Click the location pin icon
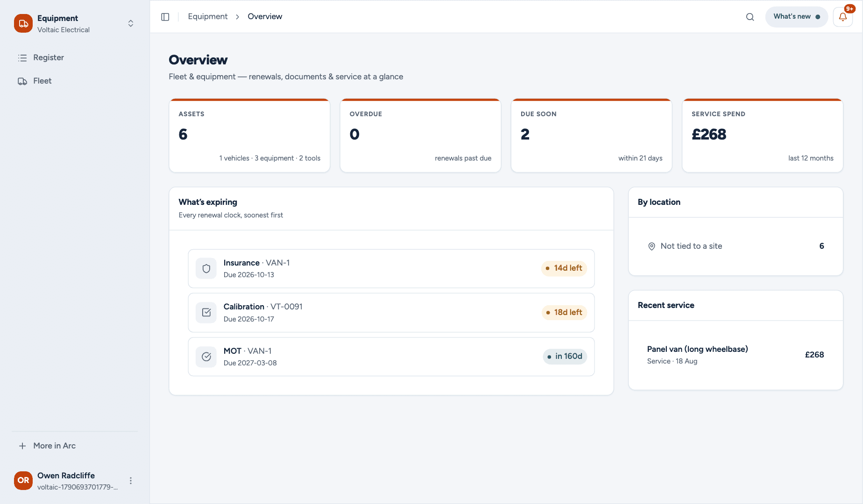Viewport: 863px width, 504px height. tap(651, 246)
